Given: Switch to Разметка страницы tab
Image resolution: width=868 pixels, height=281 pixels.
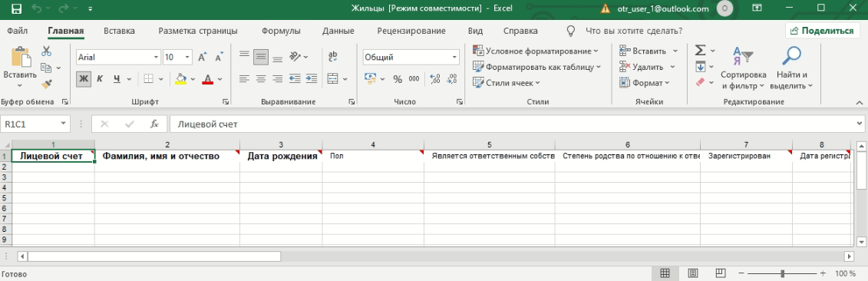Looking at the screenshot, I should [x=198, y=31].
